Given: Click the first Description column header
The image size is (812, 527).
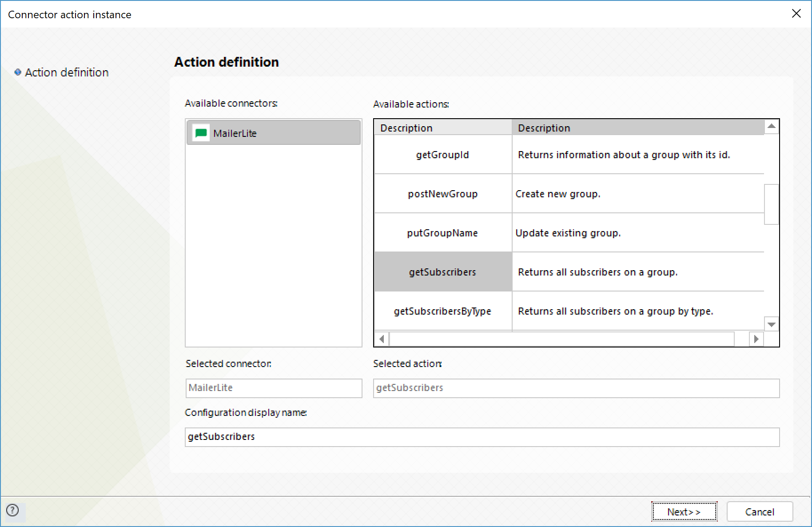Looking at the screenshot, I should [443, 128].
